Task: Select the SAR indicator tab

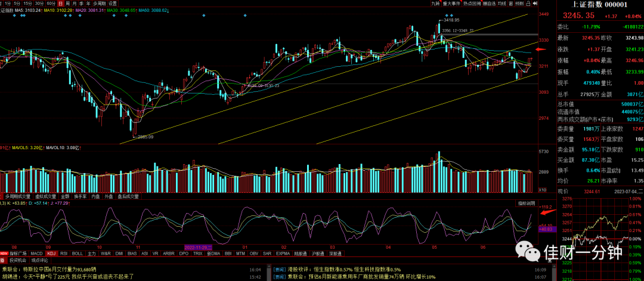Action: coord(267,254)
